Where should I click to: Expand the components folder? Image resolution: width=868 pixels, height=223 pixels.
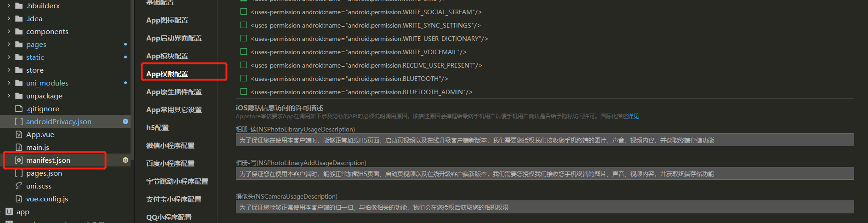click(x=9, y=31)
